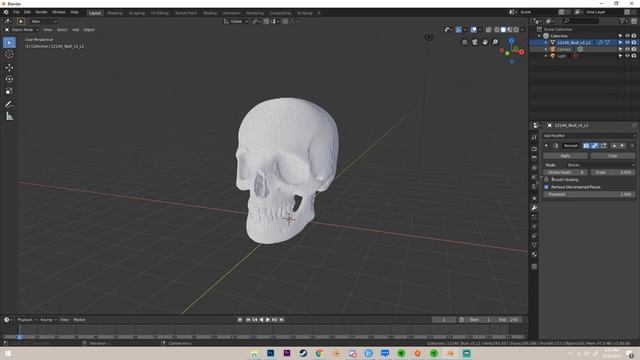The width and height of the screenshot is (640, 360).
Task: Open the Render menu
Action: (41, 12)
